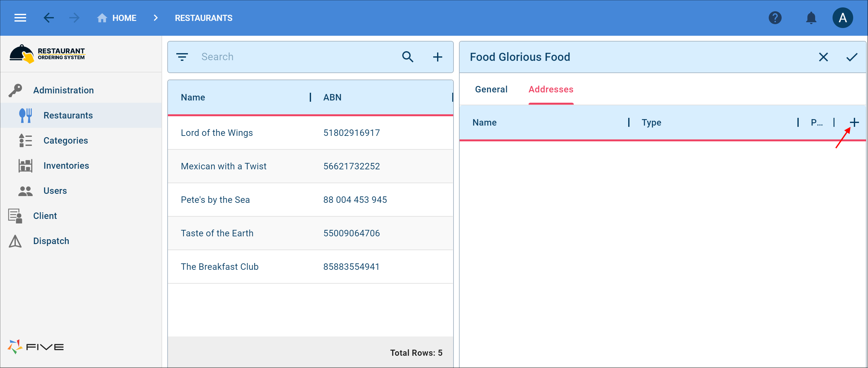Image resolution: width=868 pixels, height=368 pixels.
Task: Sort by the restaurant Name column header
Action: tap(193, 97)
